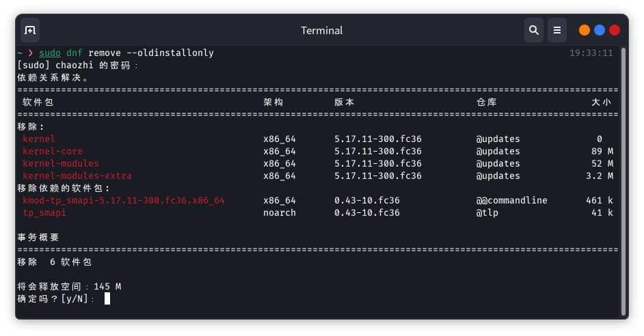Click the Terminal title in header bar

(x=321, y=31)
